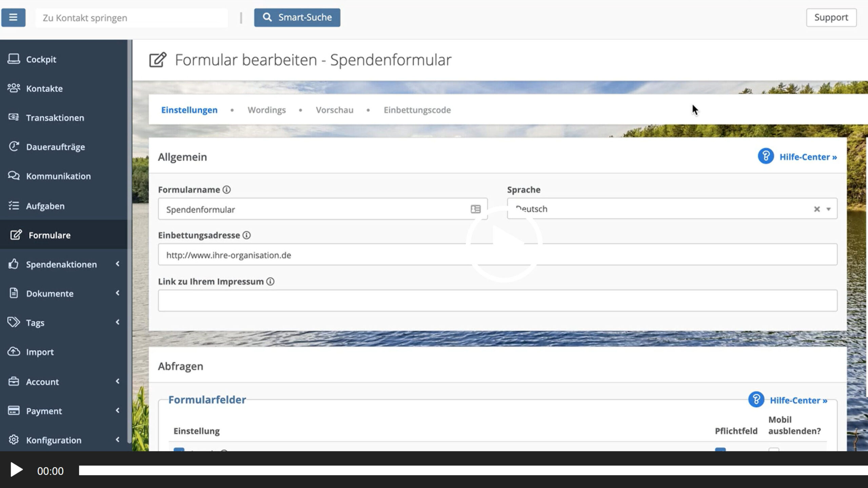The height and width of the screenshot is (488, 868).
Task: Expand the Konfiguration submenu
Action: [x=117, y=440]
